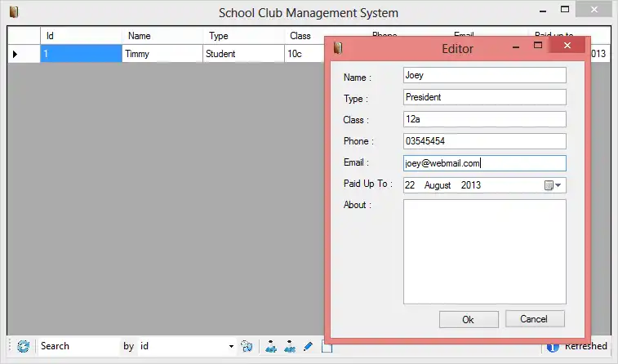The image size is (618, 364).
Task: Click the Type column header in grid
Action: click(243, 36)
